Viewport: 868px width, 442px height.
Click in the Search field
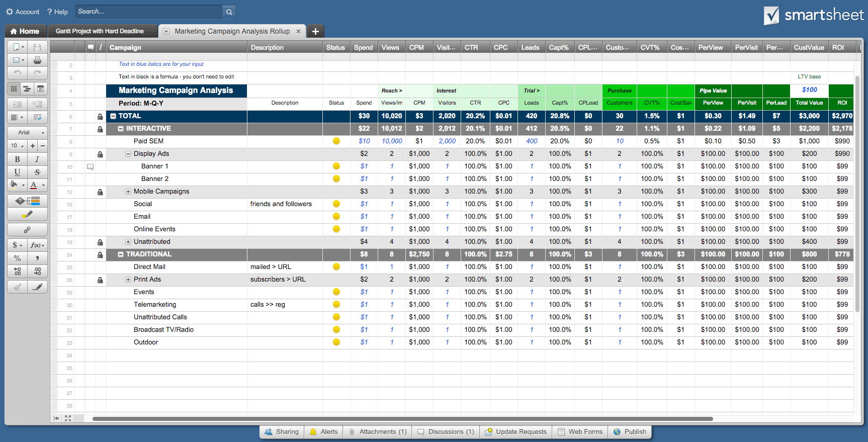point(148,12)
